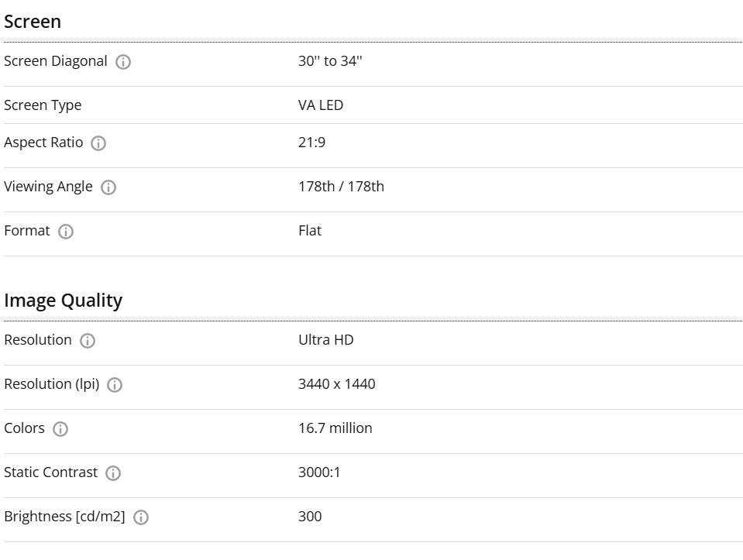Select the Screen Type label
This screenshot has height=560, width=743.
coord(43,105)
